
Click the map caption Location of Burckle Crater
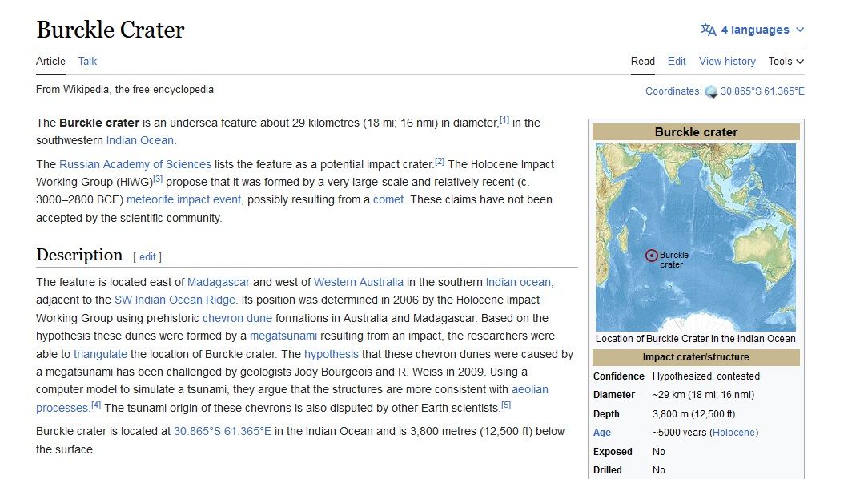695,339
